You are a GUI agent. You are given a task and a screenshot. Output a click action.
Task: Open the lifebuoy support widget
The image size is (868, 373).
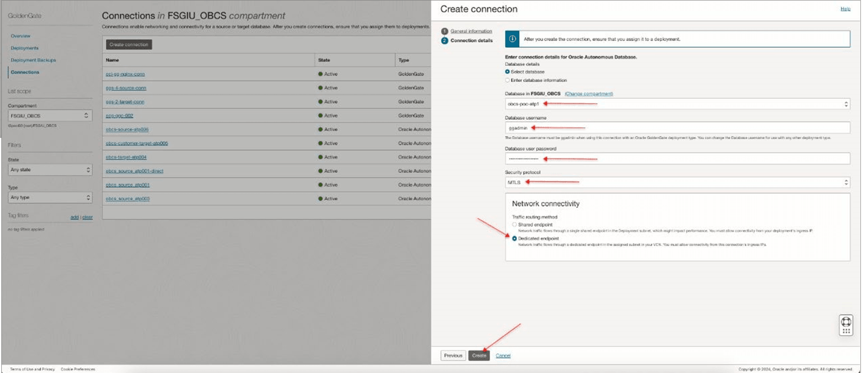(x=846, y=325)
